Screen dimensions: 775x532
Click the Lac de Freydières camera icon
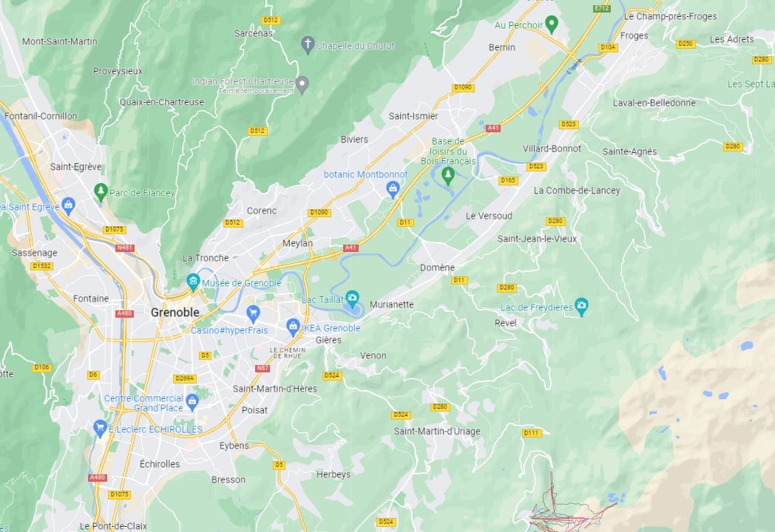click(x=581, y=306)
